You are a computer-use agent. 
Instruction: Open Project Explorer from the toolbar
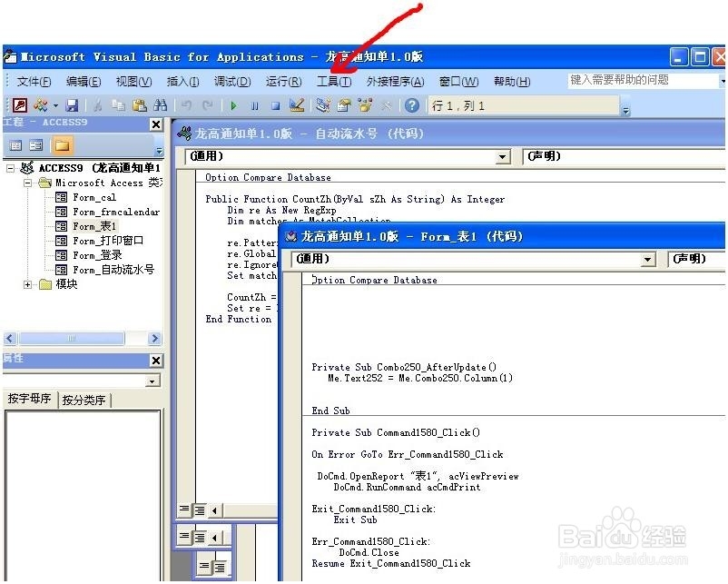tap(322, 105)
